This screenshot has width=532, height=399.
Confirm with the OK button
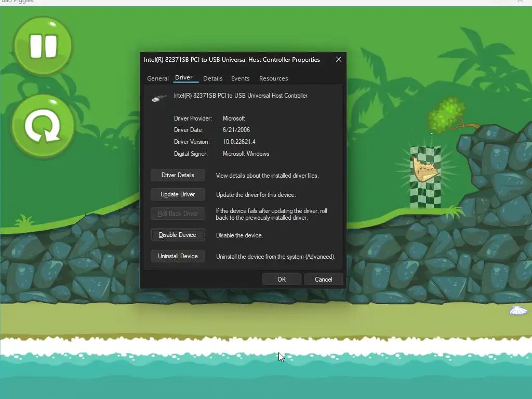tap(282, 279)
